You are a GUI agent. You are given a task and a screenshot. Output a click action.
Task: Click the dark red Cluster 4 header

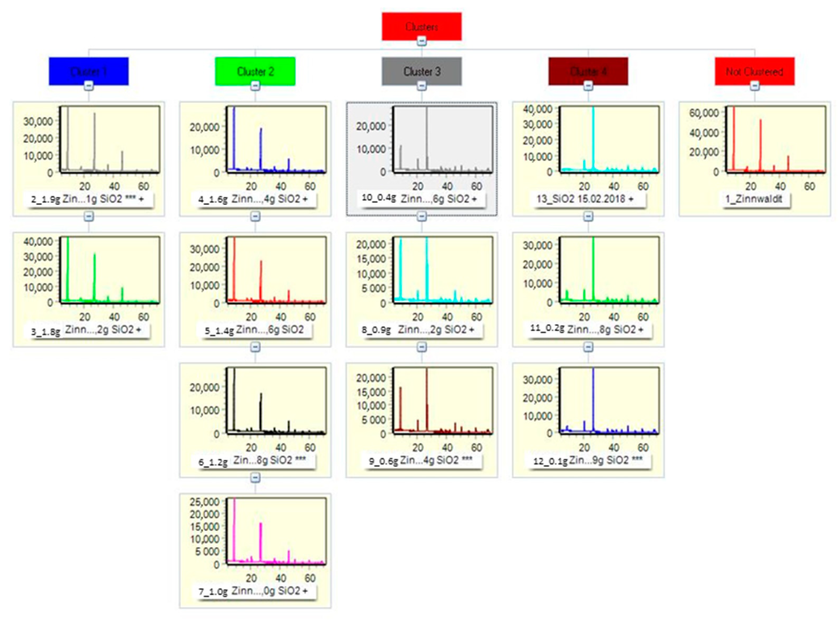[588, 71]
